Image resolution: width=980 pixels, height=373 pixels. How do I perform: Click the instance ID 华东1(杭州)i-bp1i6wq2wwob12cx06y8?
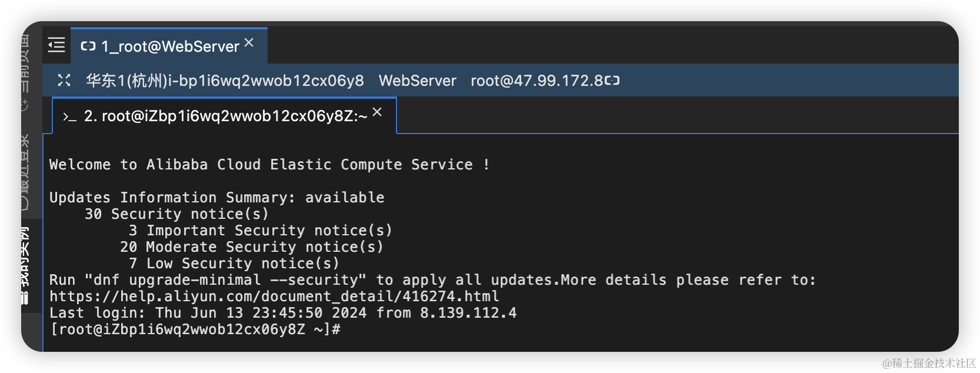coord(225,81)
